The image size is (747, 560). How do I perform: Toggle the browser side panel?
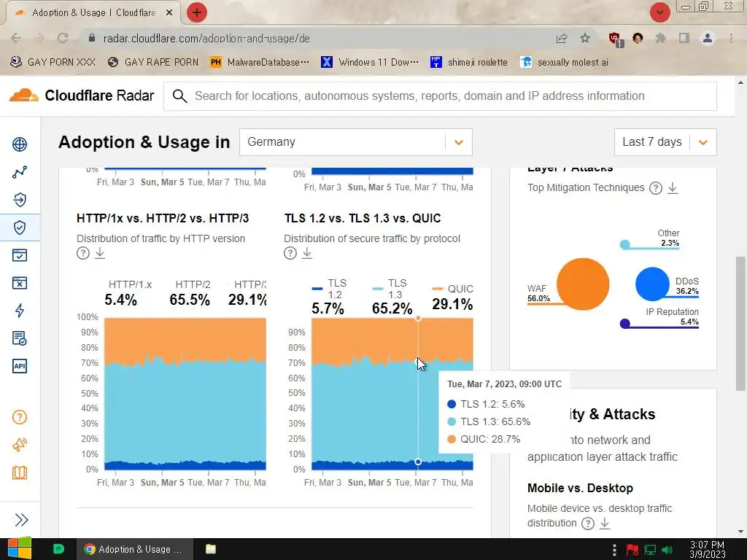point(684,38)
